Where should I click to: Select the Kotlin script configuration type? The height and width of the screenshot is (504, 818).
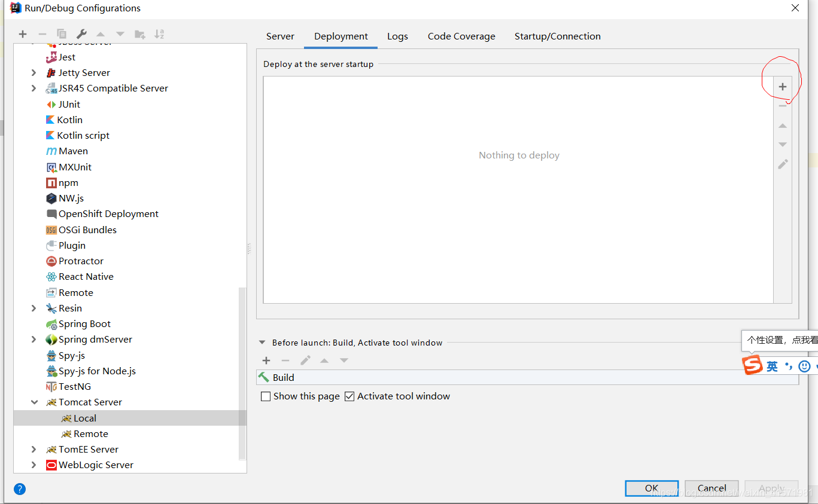click(x=78, y=135)
